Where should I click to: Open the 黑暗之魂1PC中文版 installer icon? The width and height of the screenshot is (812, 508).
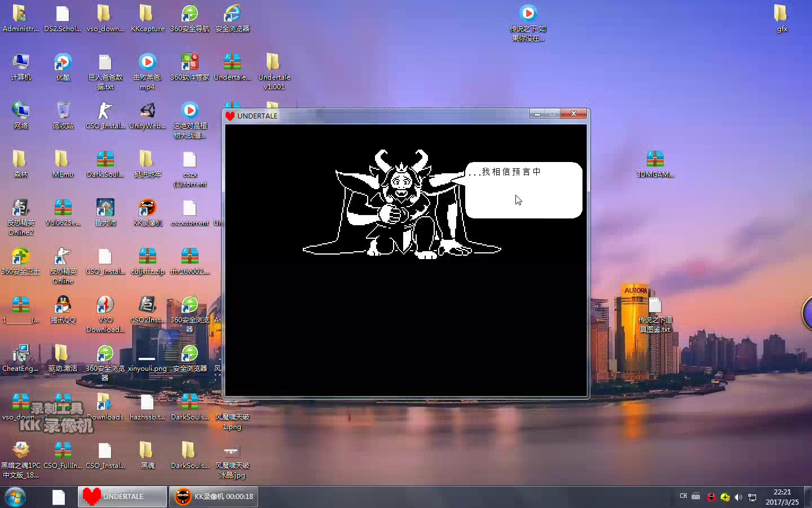(x=20, y=460)
